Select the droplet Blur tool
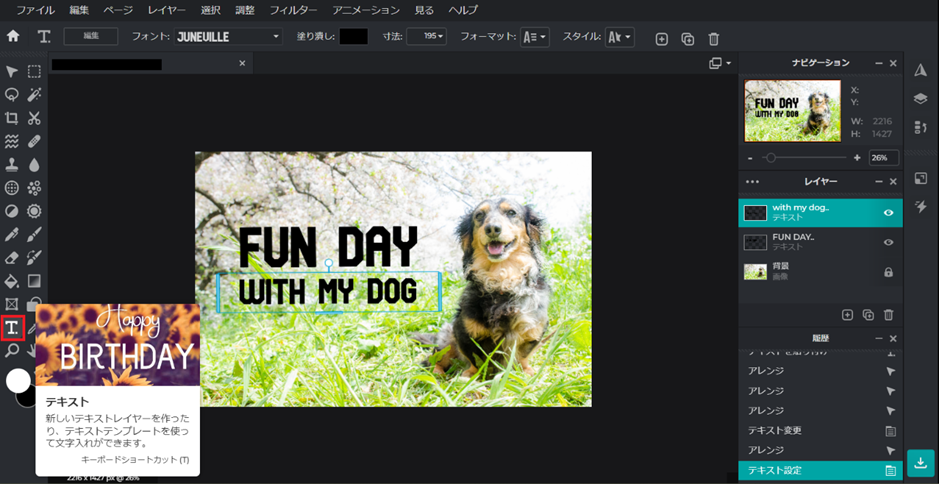This screenshot has width=939, height=484. pos(34,165)
